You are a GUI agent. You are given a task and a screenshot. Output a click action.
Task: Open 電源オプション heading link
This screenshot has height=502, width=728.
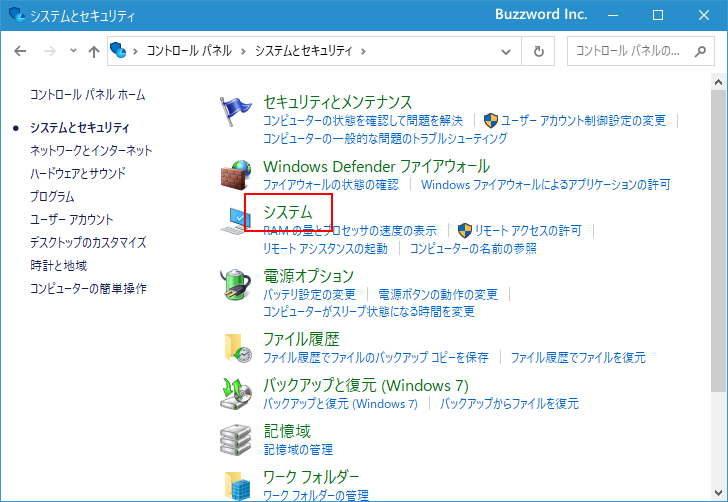(309, 276)
